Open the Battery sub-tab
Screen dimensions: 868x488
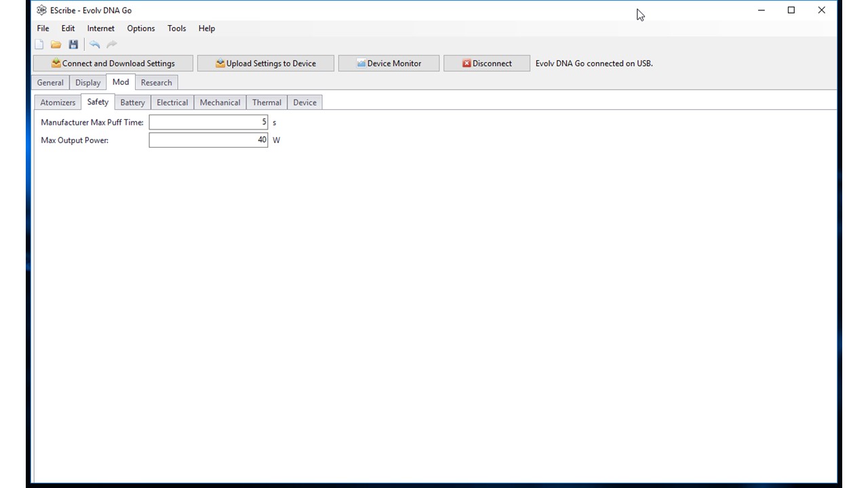133,102
